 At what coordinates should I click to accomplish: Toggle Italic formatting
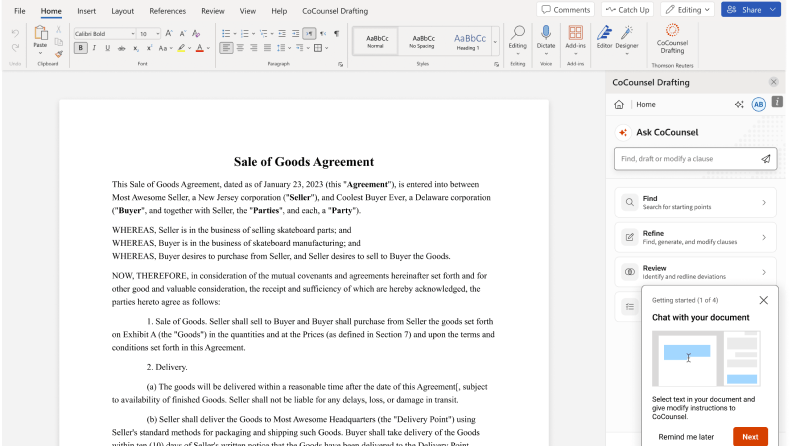coord(95,48)
